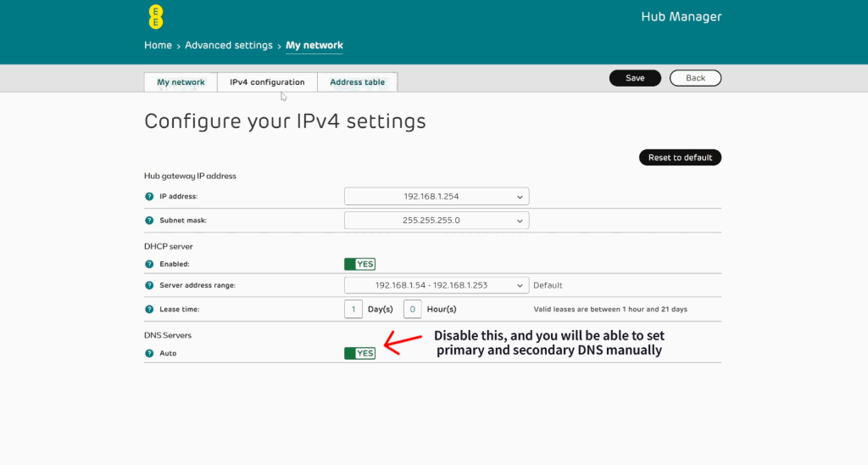This screenshot has height=465, width=868.
Task: Click the 'DHCP server' section label
Action: coord(169,246)
